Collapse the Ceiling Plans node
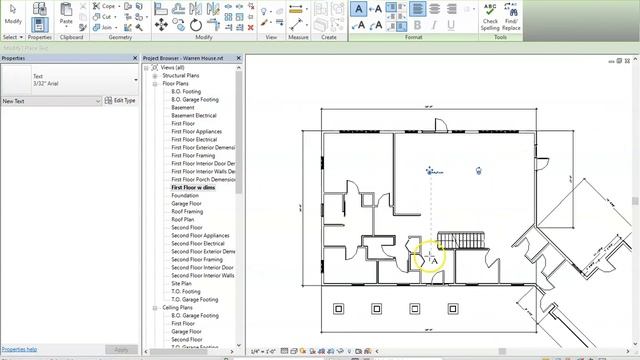 click(155, 308)
